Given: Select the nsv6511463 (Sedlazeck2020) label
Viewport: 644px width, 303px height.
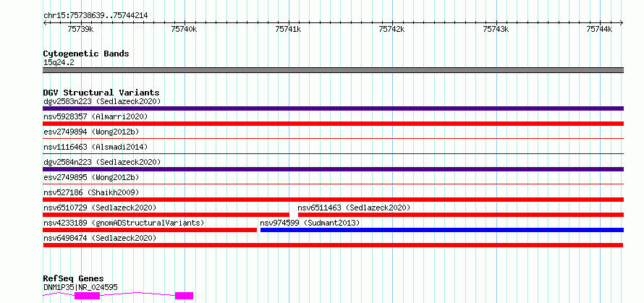Looking at the screenshot, I should (354, 208).
